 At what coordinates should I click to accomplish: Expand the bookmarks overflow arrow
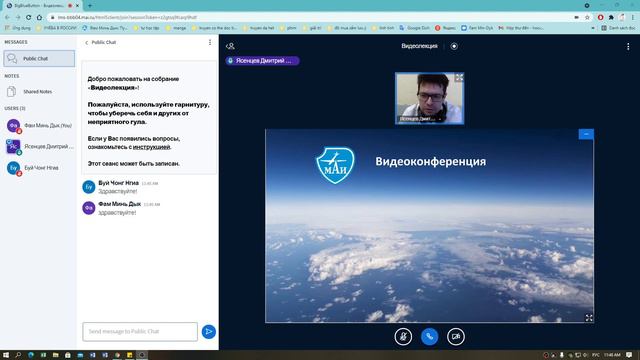(x=593, y=28)
